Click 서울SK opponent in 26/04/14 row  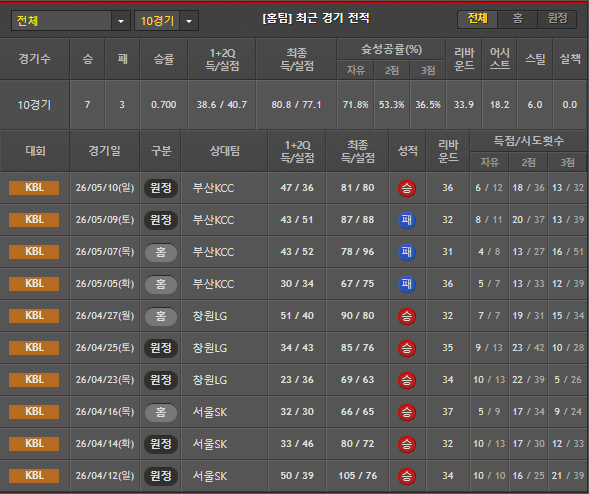[x=210, y=444]
